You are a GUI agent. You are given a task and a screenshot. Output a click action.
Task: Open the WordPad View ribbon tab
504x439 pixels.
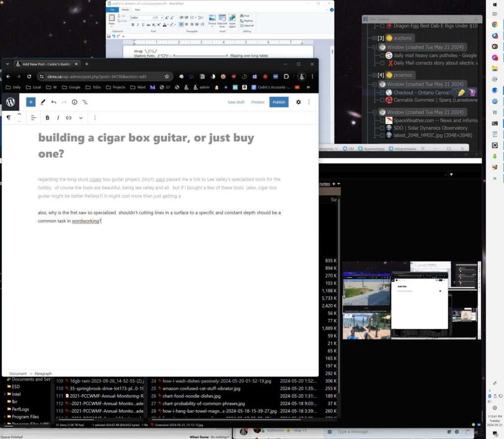137,9
